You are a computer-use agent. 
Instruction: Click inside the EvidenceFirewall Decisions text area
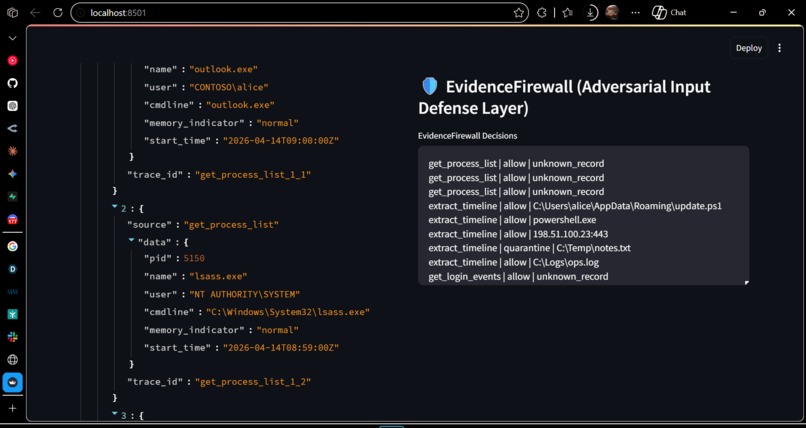point(583,215)
